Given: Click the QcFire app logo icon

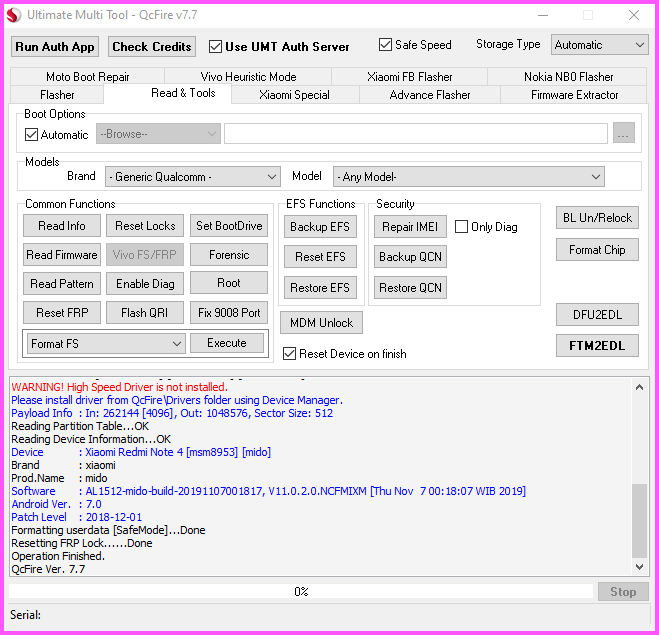Looking at the screenshot, I should tap(13, 15).
